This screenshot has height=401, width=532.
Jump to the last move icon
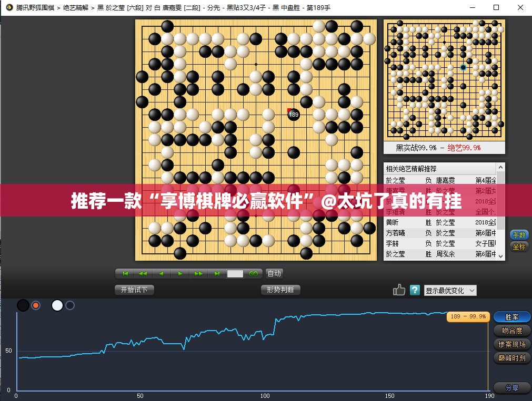coord(216,273)
